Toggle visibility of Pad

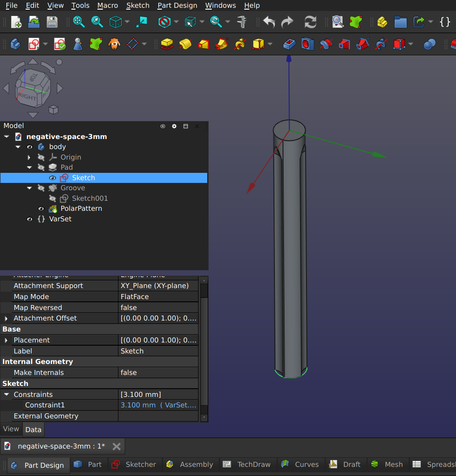click(41, 167)
